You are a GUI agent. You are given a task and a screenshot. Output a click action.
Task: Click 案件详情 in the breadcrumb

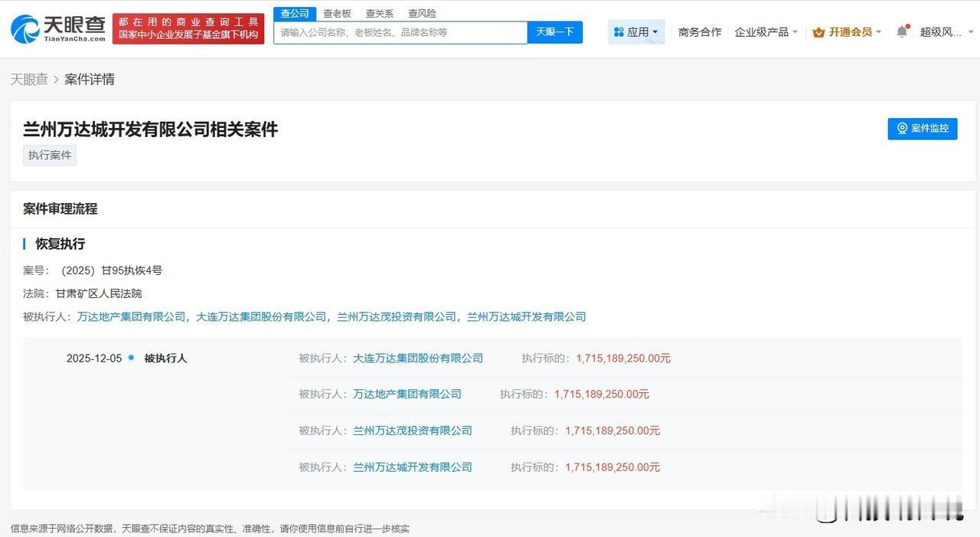coord(90,79)
